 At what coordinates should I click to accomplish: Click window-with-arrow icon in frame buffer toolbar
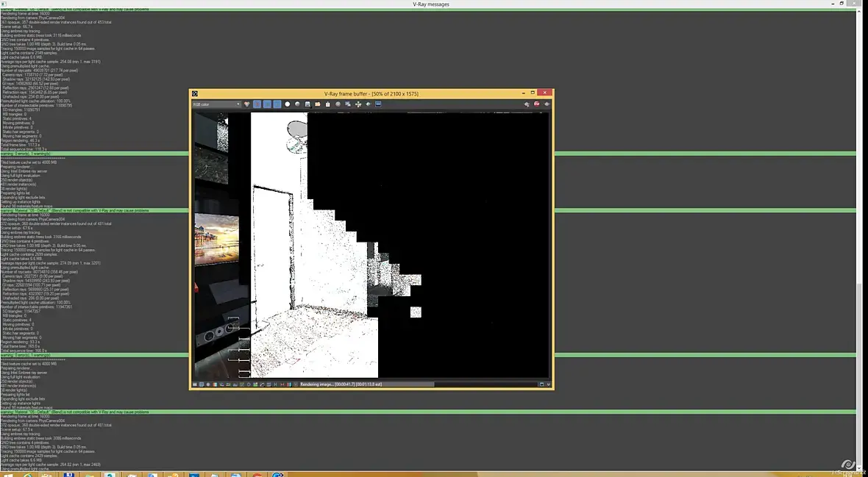tap(348, 104)
